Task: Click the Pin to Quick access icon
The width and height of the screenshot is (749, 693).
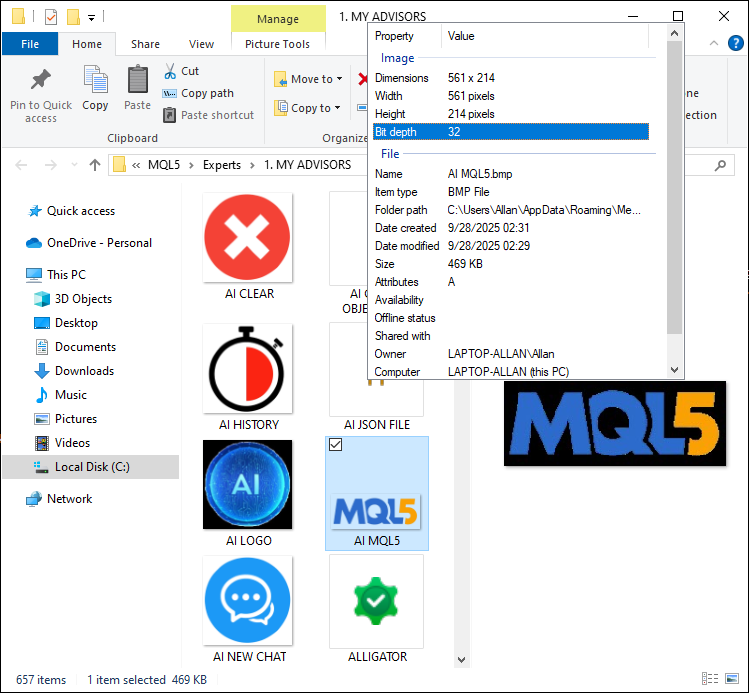Action: coord(40,81)
